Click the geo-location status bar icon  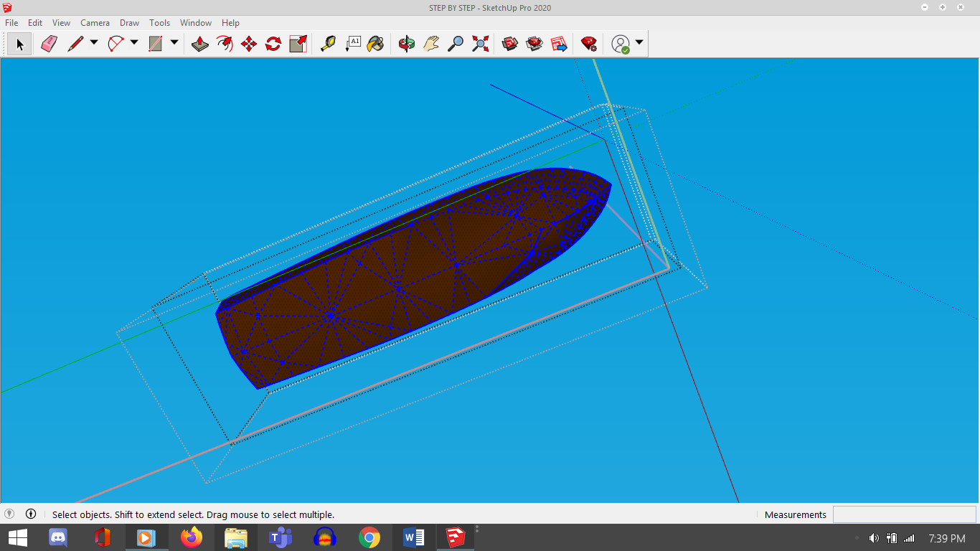pyautogui.click(x=9, y=514)
